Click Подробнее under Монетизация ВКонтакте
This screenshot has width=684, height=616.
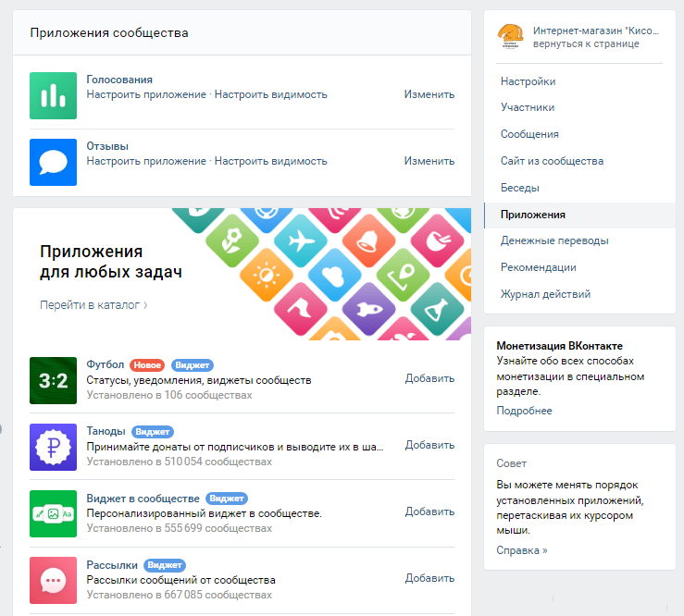[524, 411]
